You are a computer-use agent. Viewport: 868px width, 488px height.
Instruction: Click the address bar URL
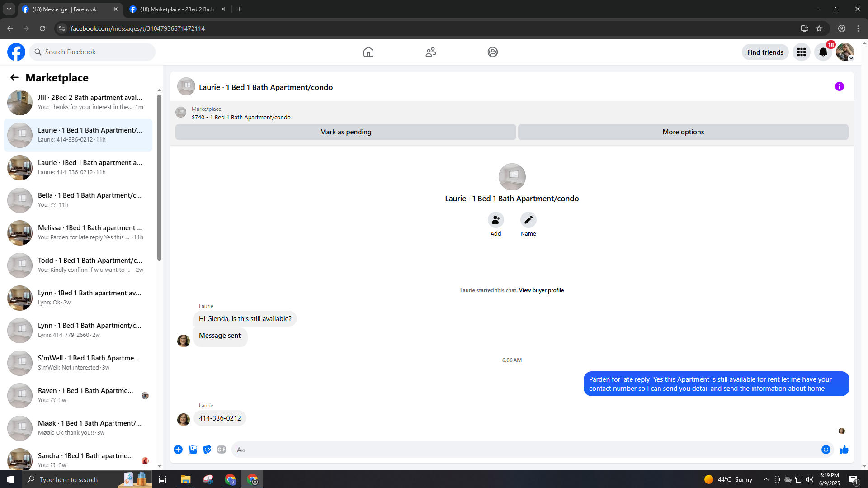(138, 28)
